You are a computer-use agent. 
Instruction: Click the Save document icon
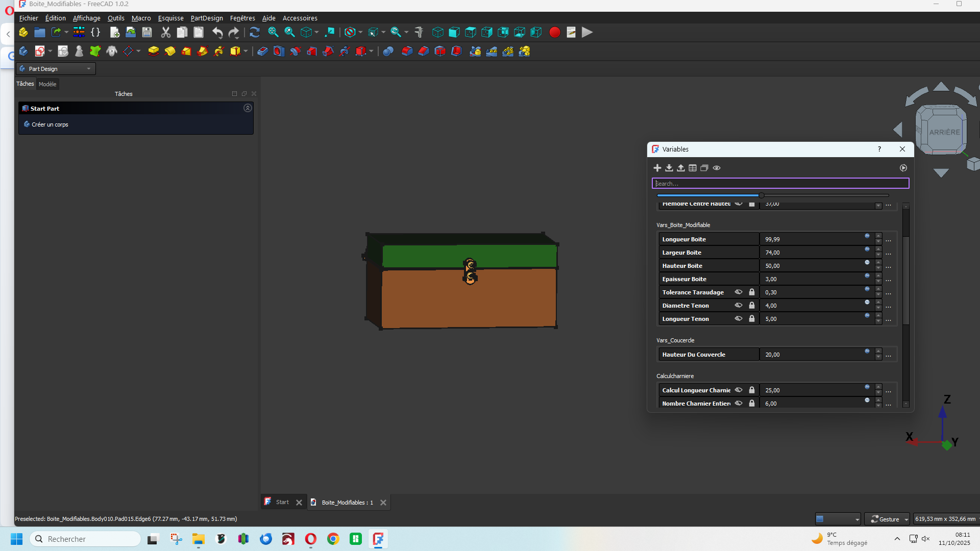pyautogui.click(x=147, y=33)
